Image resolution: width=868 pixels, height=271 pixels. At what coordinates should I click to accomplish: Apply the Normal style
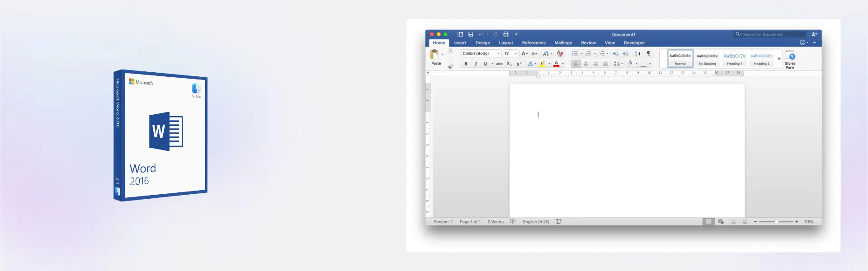point(680,59)
